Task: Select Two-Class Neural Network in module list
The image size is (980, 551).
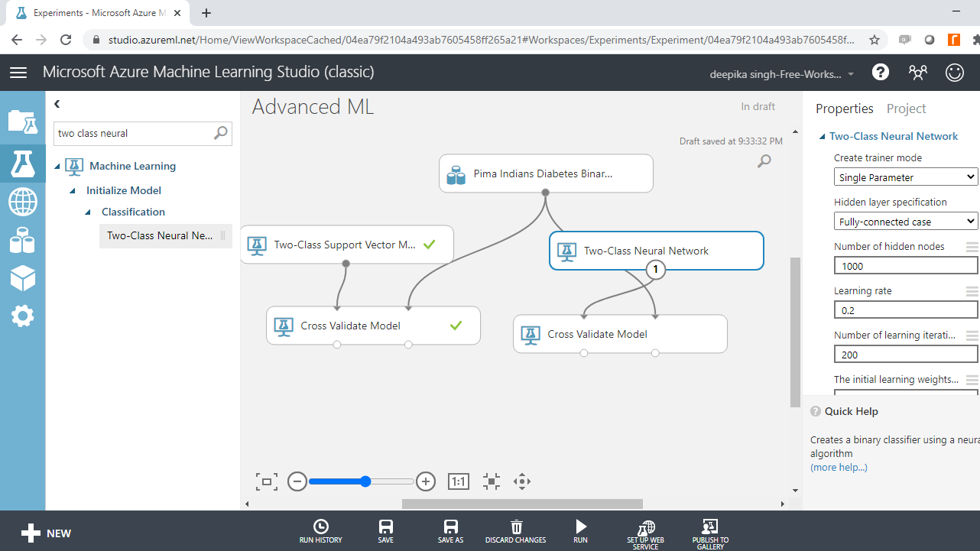Action: pos(165,235)
